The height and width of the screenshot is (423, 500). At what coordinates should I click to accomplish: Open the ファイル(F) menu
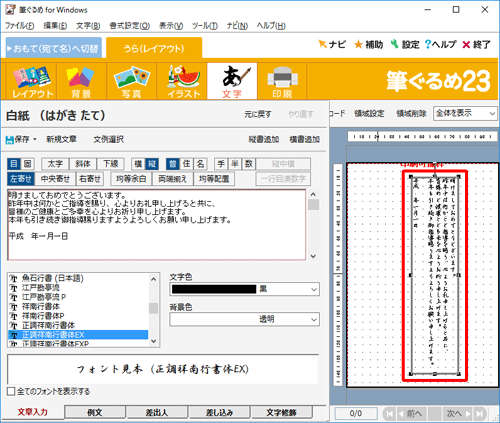[x=19, y=26]
